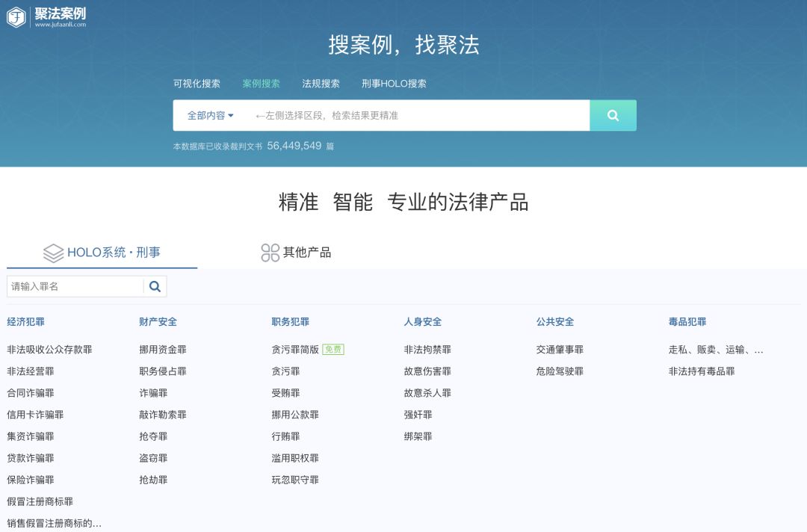This screenshot has width=807, height=532.
Task: Click the 免费 badge beside 贪污罪简版
Action: 333,350
